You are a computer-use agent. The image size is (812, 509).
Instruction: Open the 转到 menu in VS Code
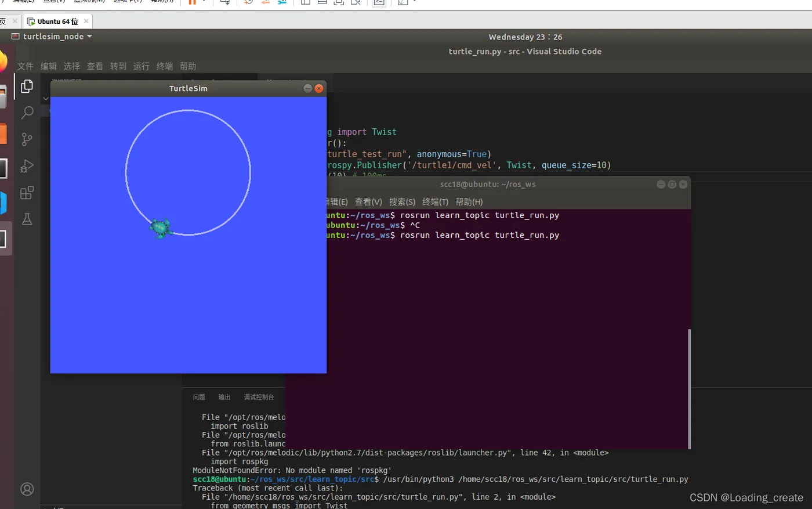tap(118, 66)
